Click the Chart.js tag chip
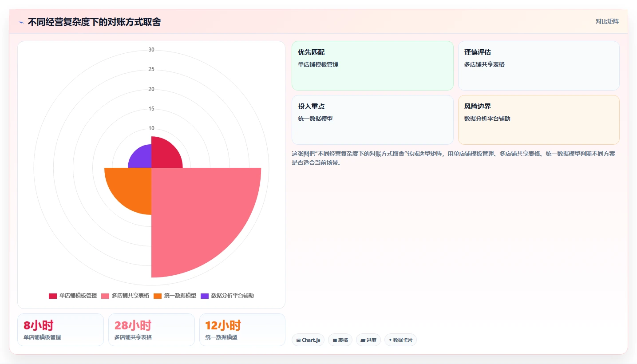This screenshot has height=364, width=637. (308, 340)
